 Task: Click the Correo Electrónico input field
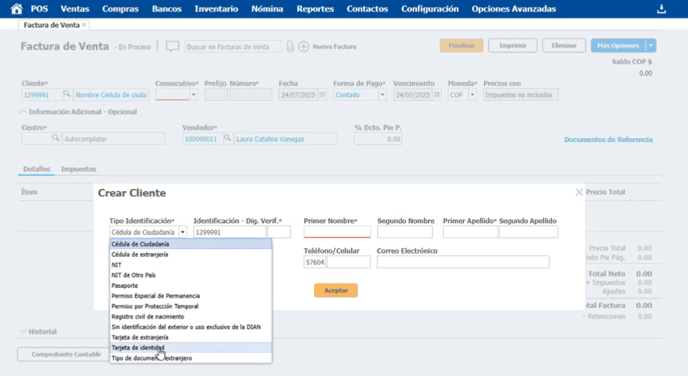463,262
